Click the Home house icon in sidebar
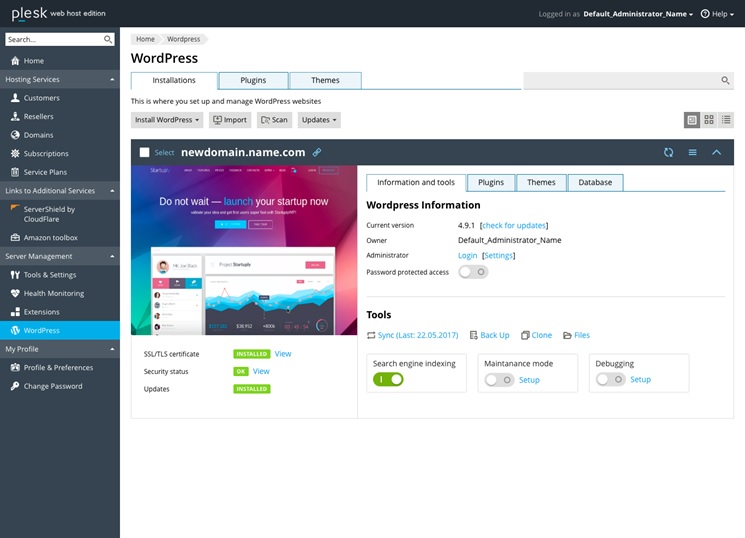 click(x=15, y=61)
